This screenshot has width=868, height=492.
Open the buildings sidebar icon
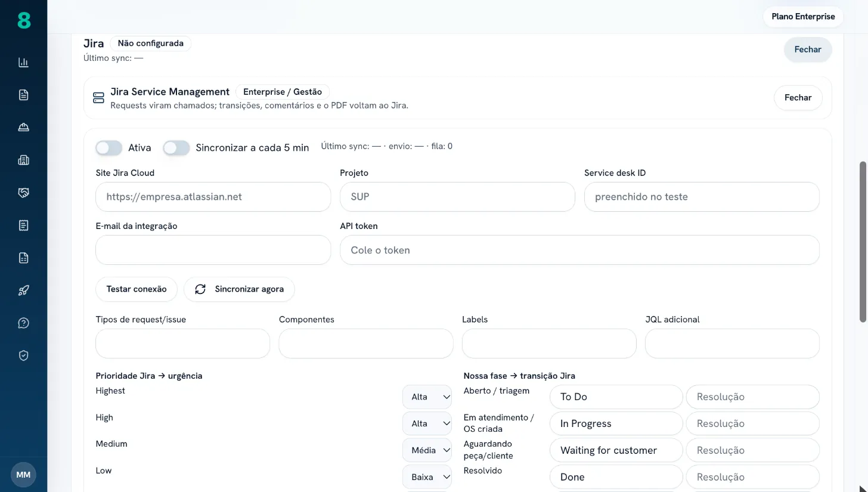click(23, 160)
